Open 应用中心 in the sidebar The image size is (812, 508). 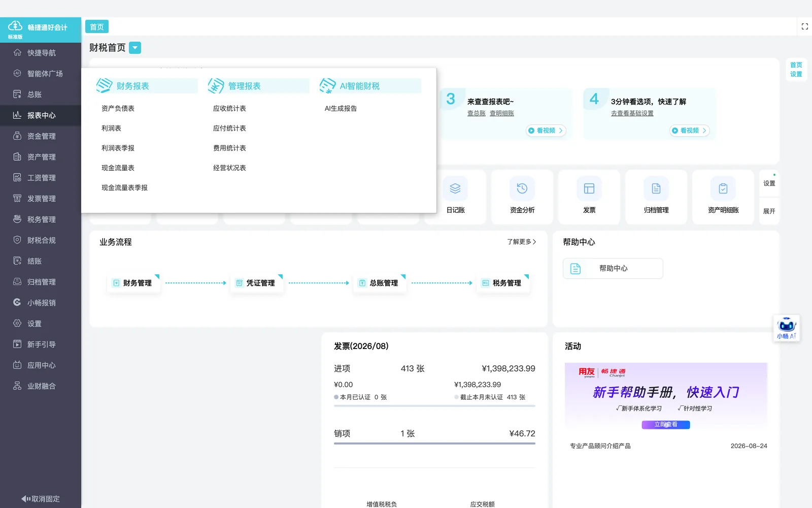click(x=41, y=365)
